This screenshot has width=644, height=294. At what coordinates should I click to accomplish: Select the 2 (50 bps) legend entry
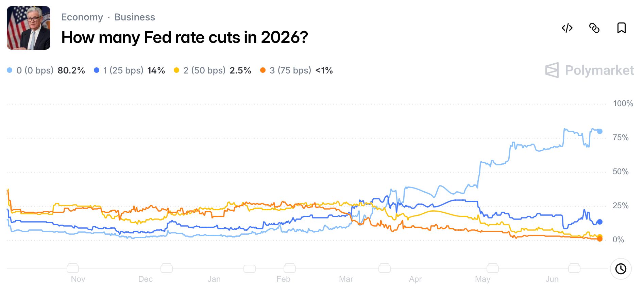pos(213,70)
